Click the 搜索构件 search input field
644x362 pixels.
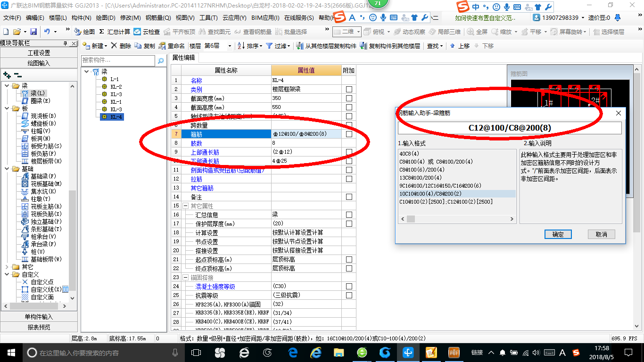pyautogui.click(x=118, y=61)
